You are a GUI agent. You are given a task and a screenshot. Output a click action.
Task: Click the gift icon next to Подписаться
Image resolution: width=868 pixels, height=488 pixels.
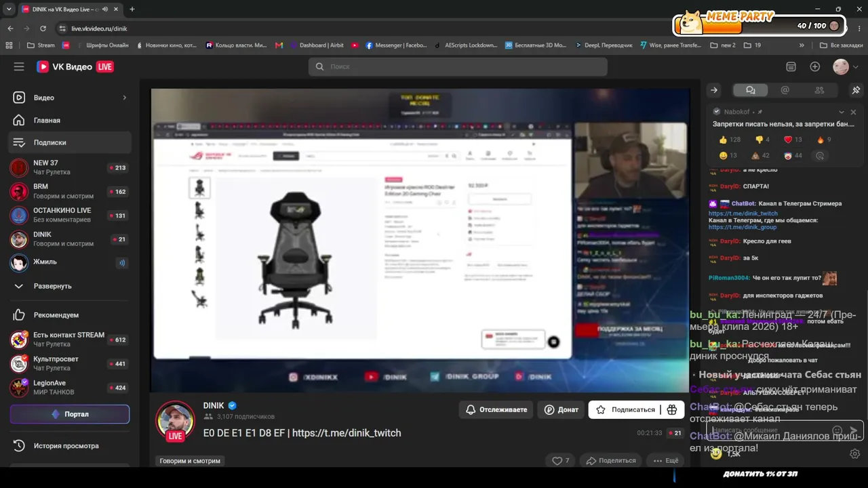[x=672, y=409]
